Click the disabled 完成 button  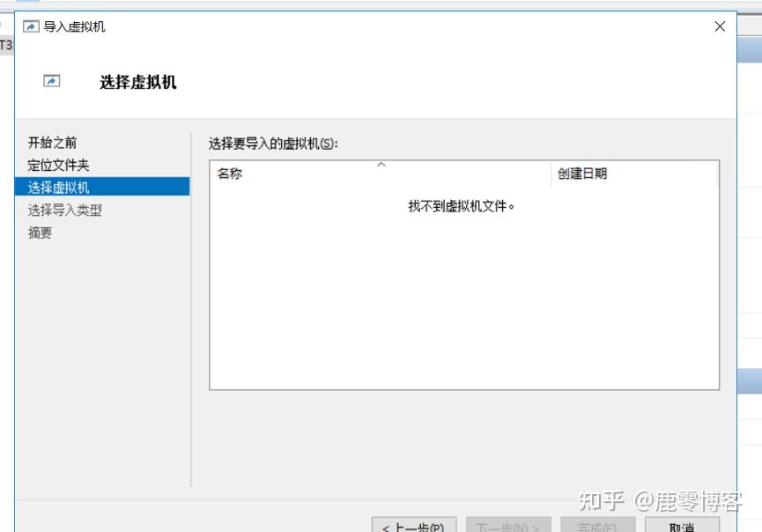(597, 526)
